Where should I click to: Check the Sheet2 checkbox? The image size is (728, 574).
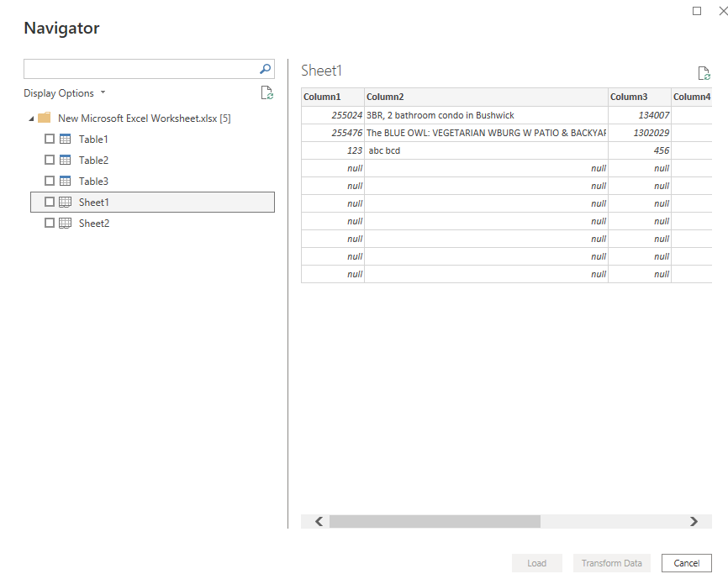click(50, 223)
